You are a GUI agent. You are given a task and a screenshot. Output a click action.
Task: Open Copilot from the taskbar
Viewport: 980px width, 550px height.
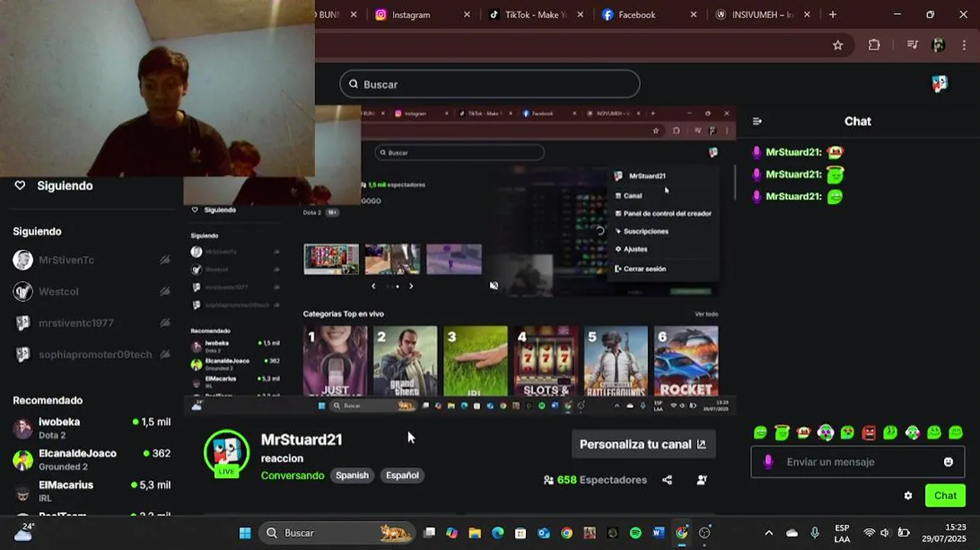point(452,533)
